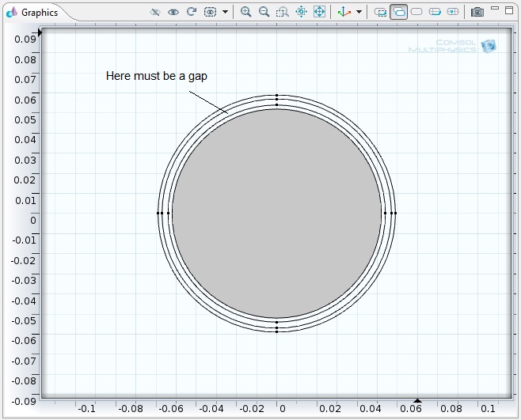Click the Hide selected objects icon

pos(155,12)
